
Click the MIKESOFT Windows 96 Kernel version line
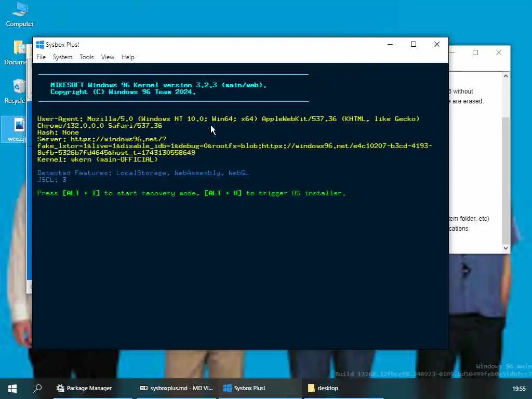(158, 85)
